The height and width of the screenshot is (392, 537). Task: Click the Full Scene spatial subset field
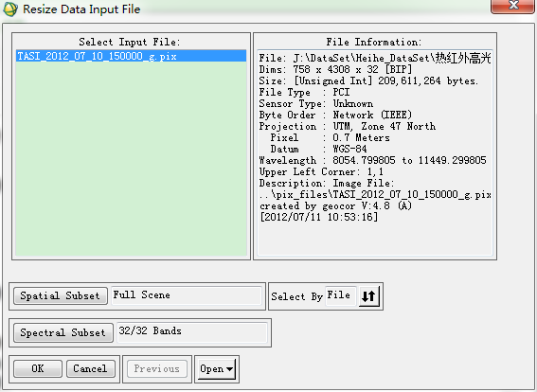[x=187, y=295]
